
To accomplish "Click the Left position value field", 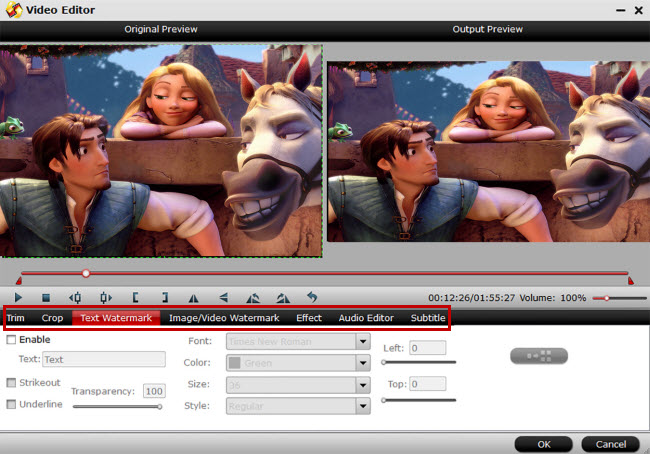I will point(427,348).
